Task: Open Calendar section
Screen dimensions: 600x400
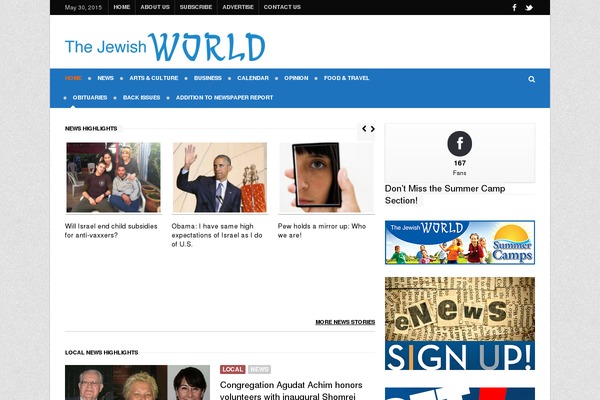Action: pyautogui.click(x=253, y=78)
